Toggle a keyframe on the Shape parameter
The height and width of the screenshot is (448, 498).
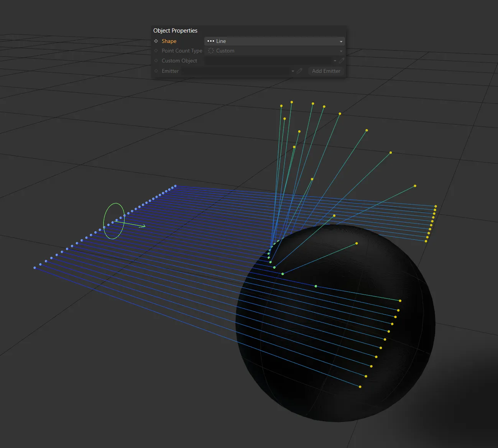[x=156, y=41]
